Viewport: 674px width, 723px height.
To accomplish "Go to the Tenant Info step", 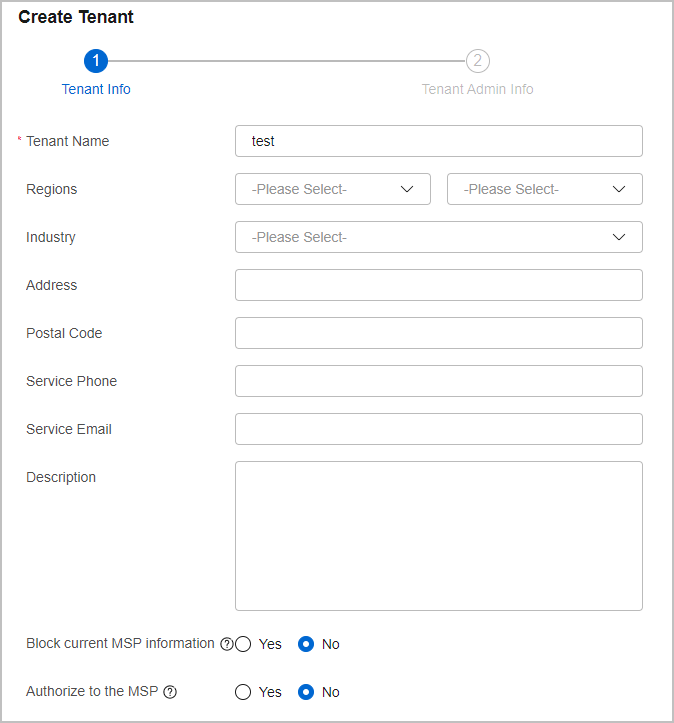I will click(x=96, y=89).
